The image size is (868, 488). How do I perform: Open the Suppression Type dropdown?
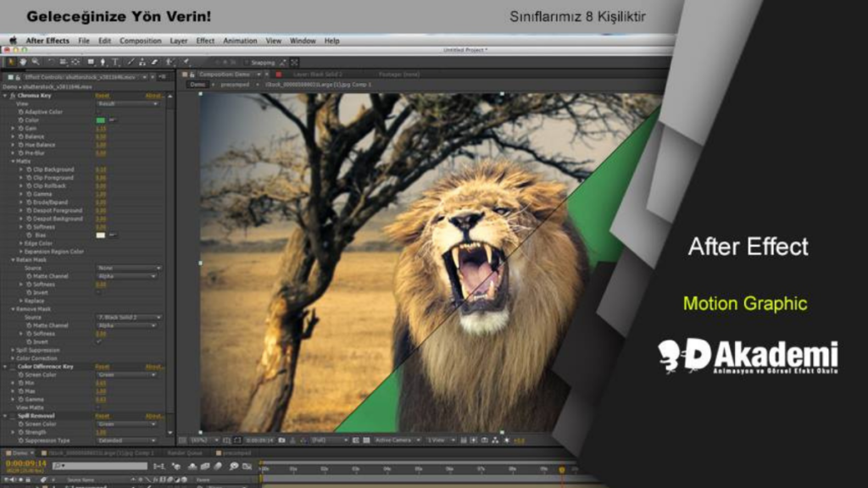128,441
